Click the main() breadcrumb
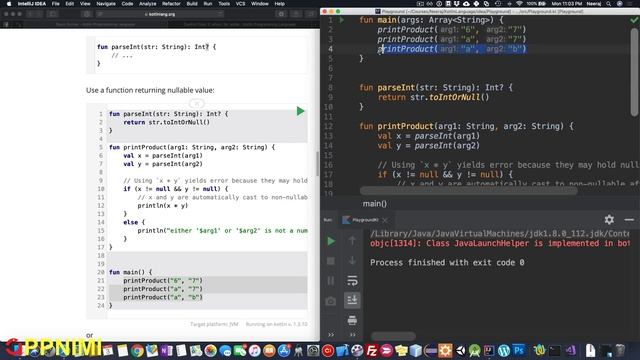This screenshot has height=360, width=640. [x=374, y=203]
